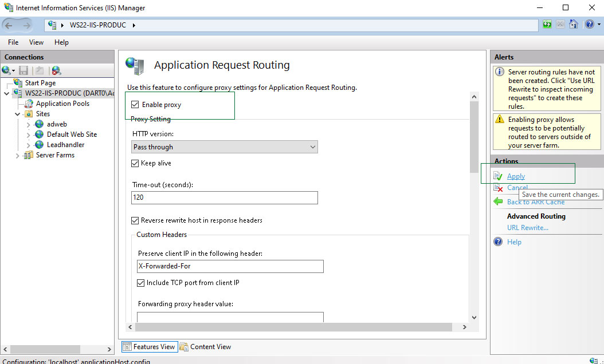Open the URL Rewrite... link
Image resolution: width=604 pixels, height=364 pixels.
tap(527, 228)
